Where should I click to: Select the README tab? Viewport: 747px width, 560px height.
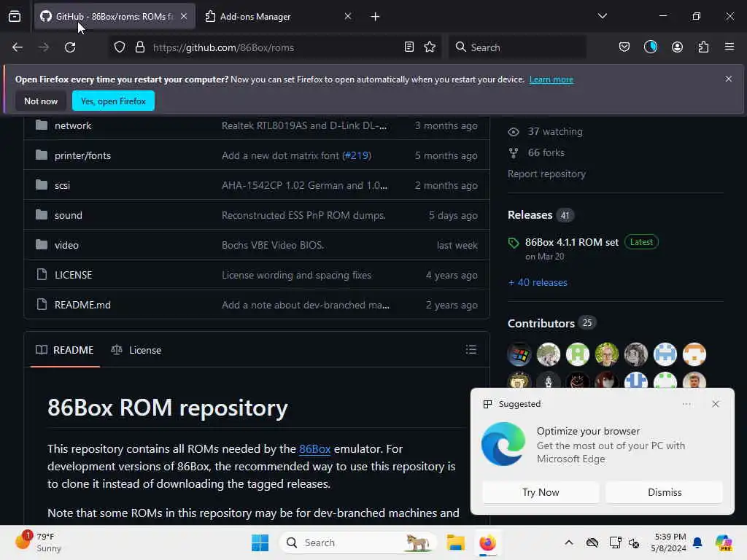(x=65, y=350)
